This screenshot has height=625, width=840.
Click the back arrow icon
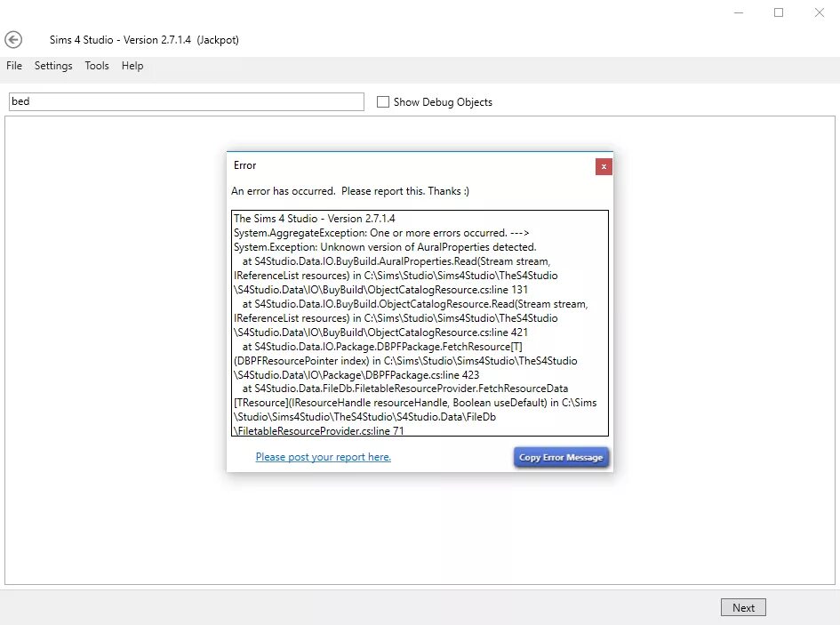[x=13, y=40]
